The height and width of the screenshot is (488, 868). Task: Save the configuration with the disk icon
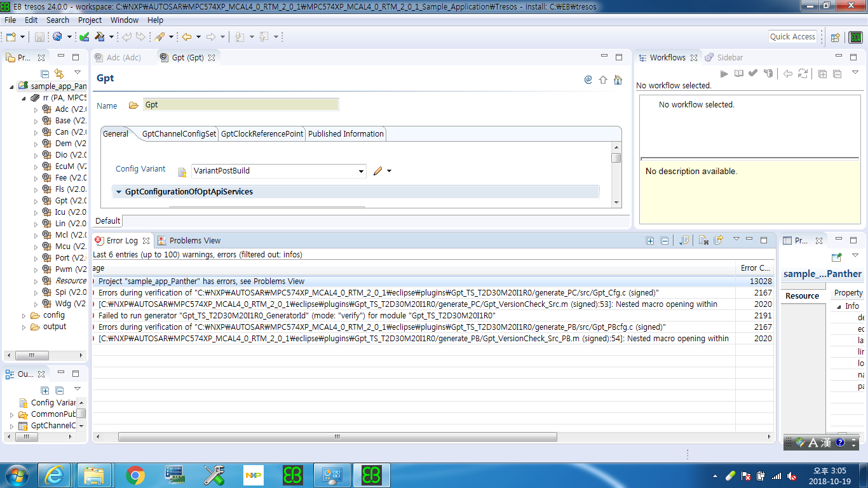(x=39, y=36)
